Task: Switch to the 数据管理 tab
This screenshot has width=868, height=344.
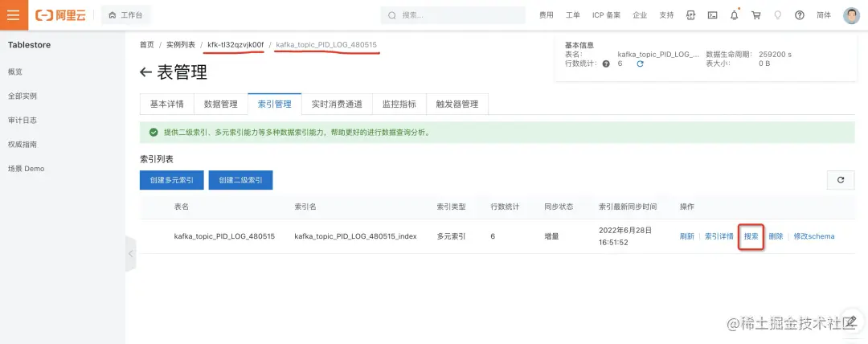Action: pyautogui.click(x=221, y=104)
